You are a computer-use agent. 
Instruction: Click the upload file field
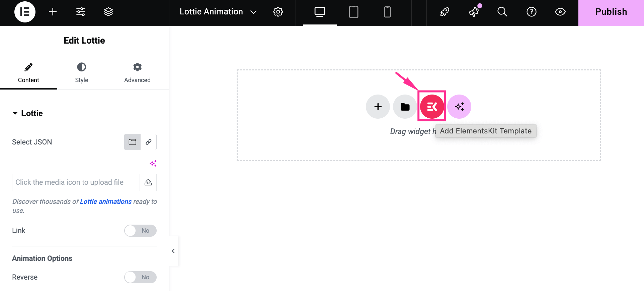tap(76, 182)
